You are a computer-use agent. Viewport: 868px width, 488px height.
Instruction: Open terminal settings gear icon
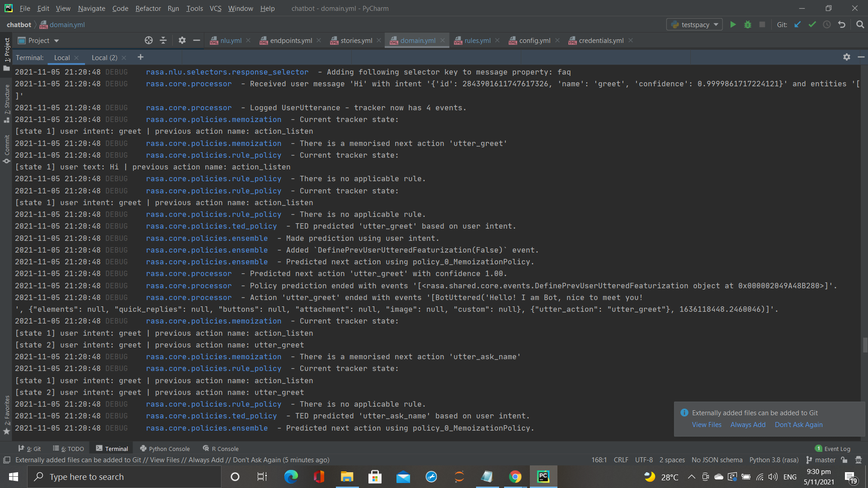tap(846, 57)
